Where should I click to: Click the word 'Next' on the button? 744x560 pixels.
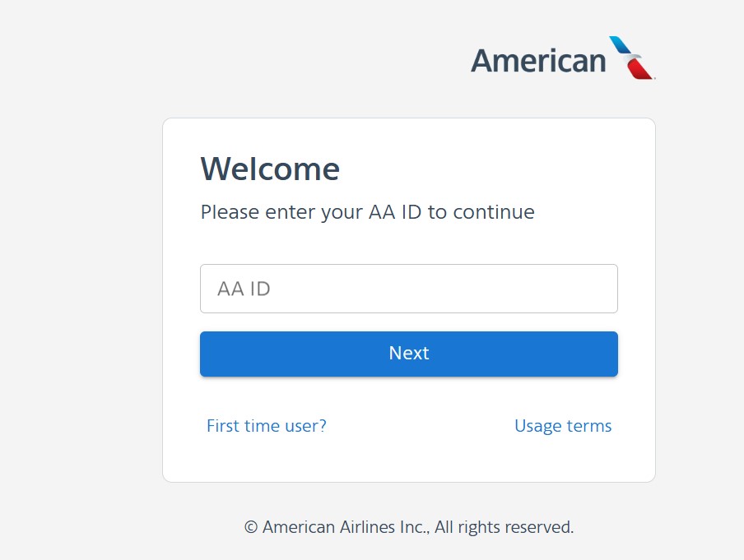(408, 354)
